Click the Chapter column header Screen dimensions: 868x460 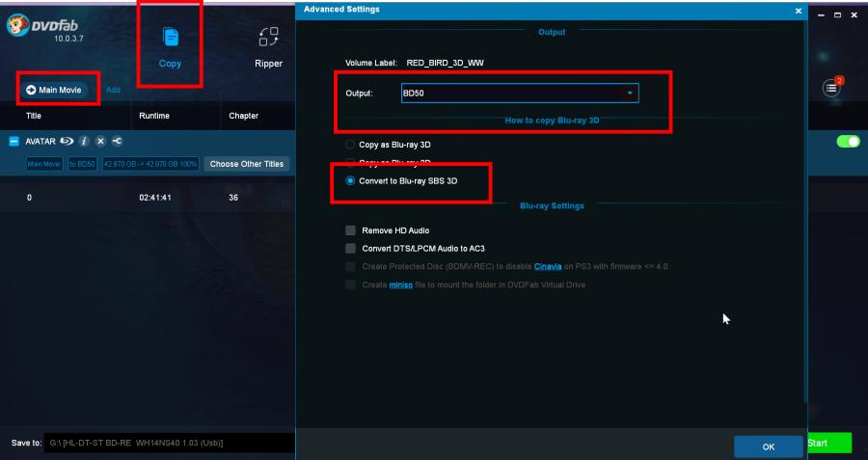click(244, 116)
